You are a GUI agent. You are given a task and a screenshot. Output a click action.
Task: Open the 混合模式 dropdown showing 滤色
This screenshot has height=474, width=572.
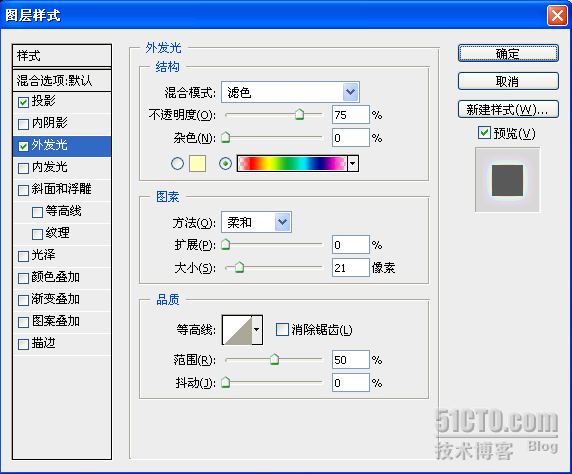(290, 92)
